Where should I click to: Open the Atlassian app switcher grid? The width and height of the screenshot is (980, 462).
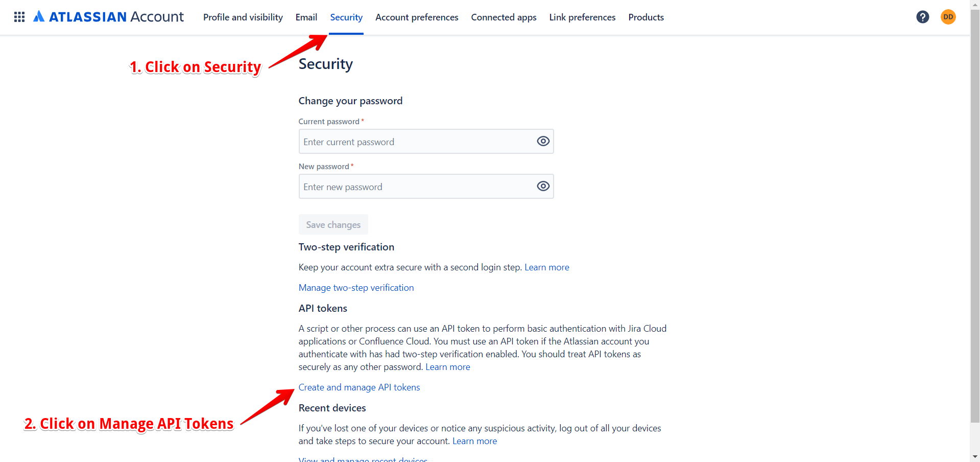(x=19, y=16)
